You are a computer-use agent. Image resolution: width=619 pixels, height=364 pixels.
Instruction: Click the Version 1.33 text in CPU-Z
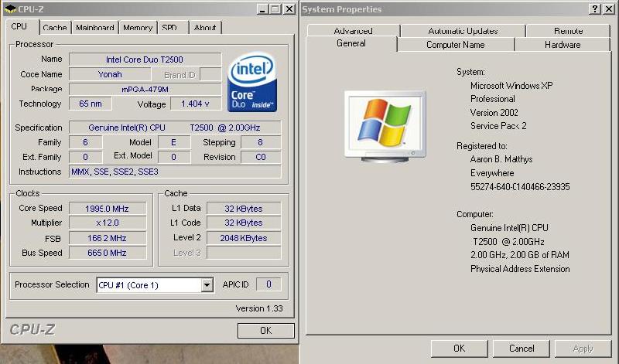tap(259, 308)
